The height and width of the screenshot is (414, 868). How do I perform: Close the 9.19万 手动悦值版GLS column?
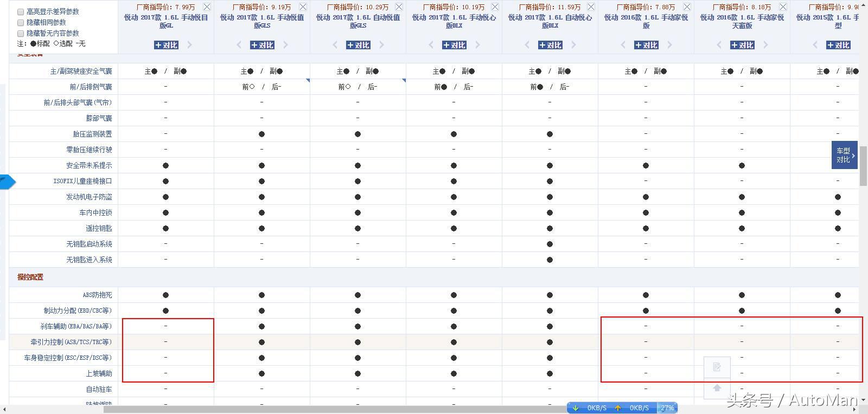303,7
